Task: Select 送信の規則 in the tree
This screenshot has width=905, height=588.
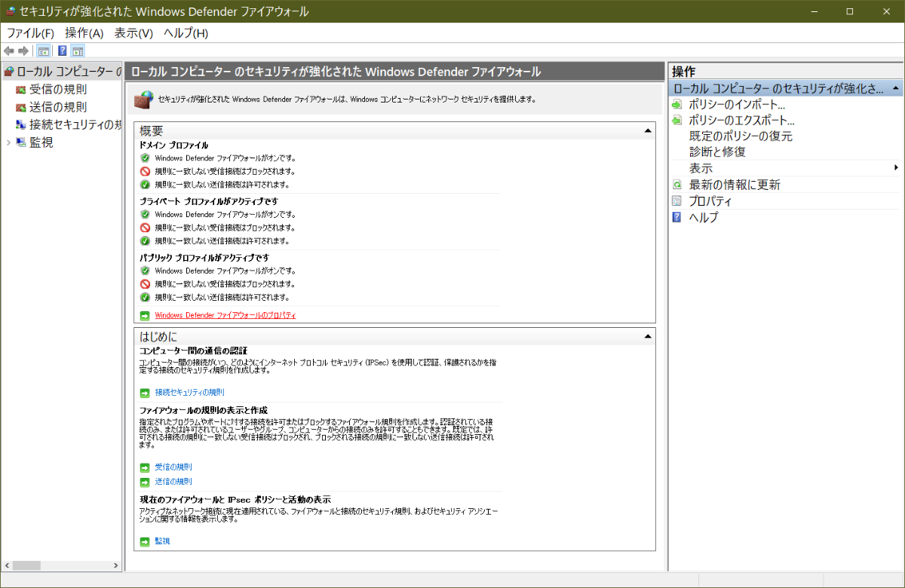Action: click(x=58, y=107)
